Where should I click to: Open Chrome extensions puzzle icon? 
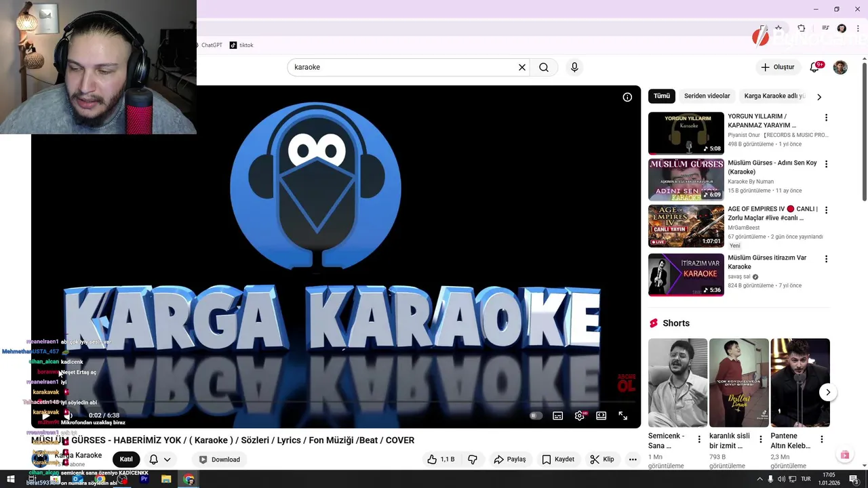[802, 28]
